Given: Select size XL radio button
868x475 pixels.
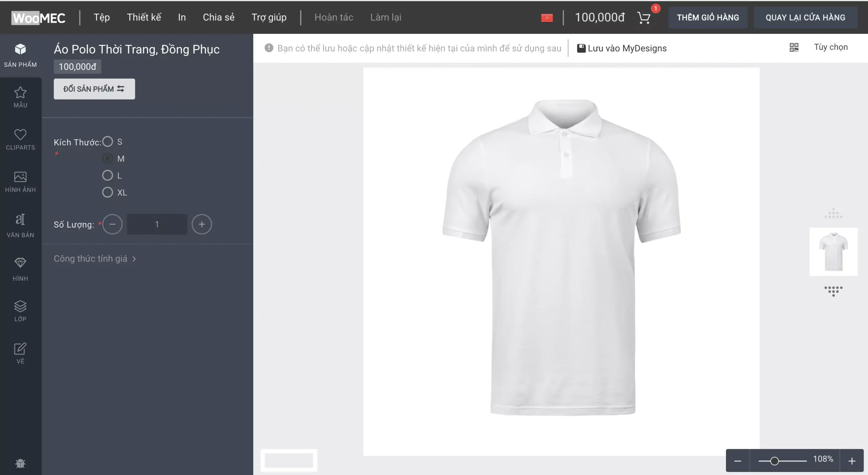Looking at the screenshot, I should coord(107,192).
